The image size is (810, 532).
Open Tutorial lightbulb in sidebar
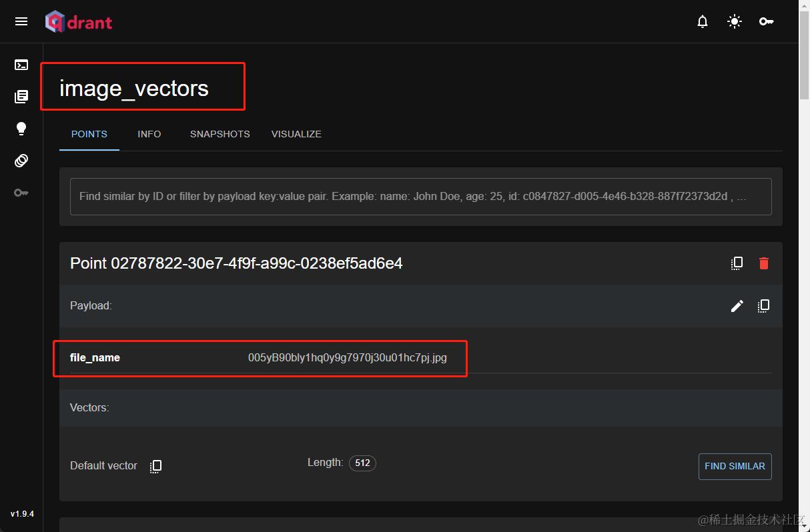[x=21, y=129]
